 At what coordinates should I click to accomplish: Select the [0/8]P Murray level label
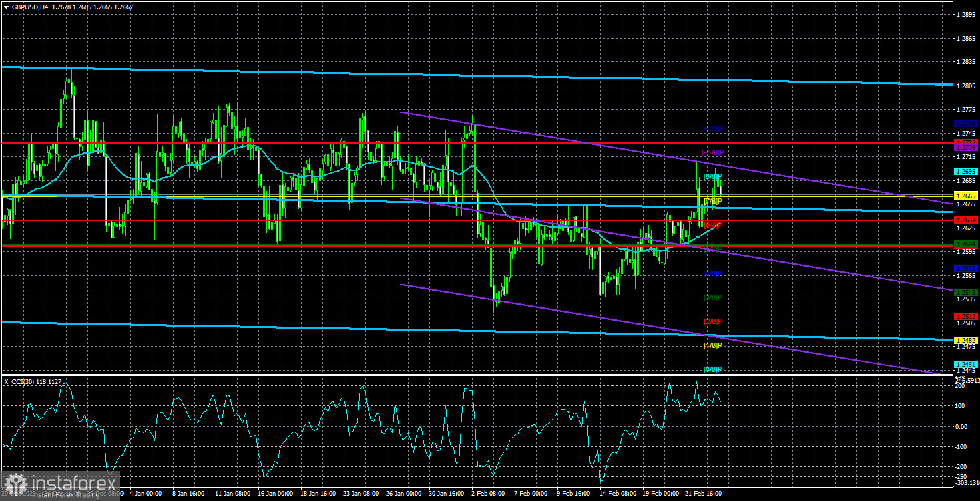pos(712,369)
